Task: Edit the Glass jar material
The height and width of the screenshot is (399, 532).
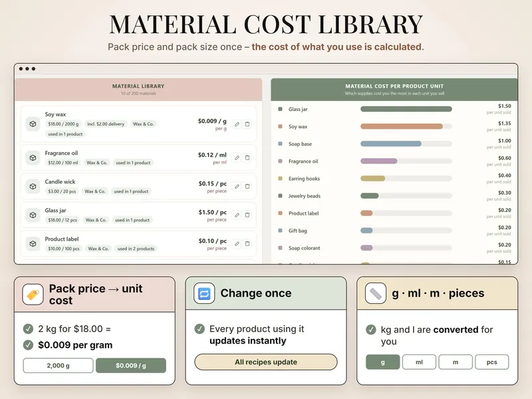Action: point(237,215)
